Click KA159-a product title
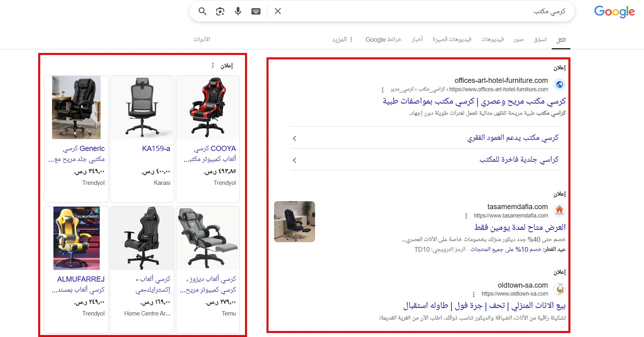 [x=156, y=149]
